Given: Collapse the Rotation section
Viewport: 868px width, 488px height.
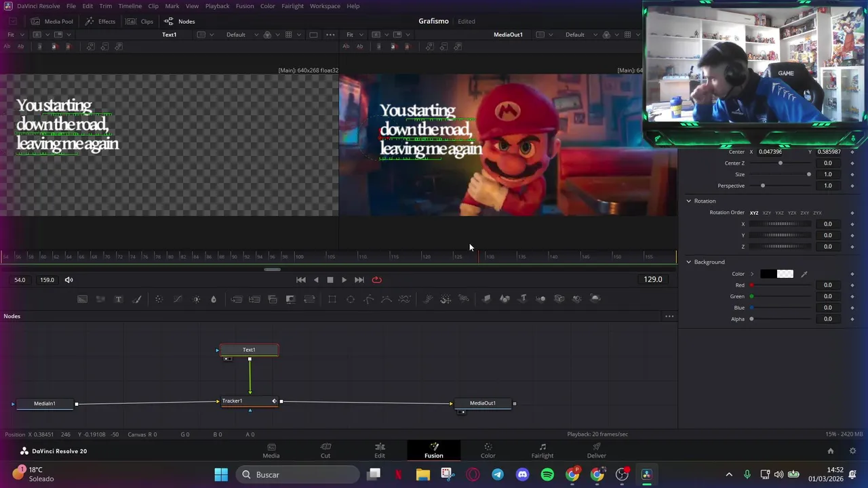Looking at the screenshot, I should [x=689, y=201].
